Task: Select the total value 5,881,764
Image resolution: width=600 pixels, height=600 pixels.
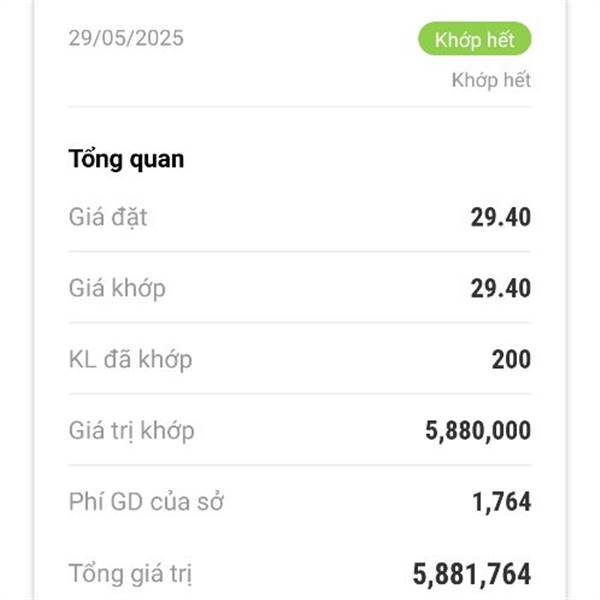Action: (x=471, y=574)
